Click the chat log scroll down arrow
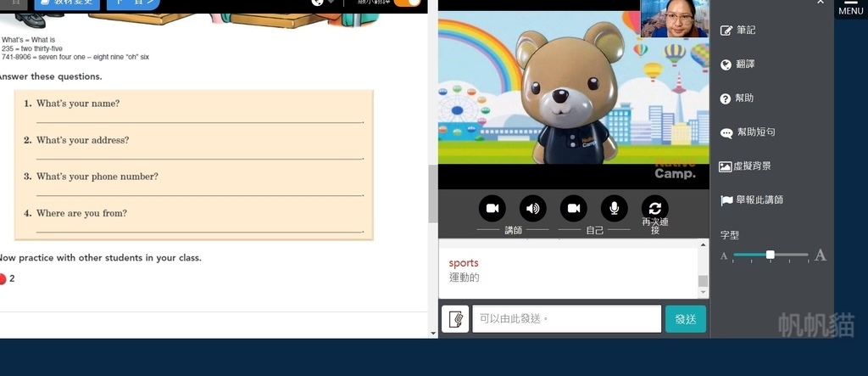Viewport: 868px width, 376px height. [x=703, y=292]
